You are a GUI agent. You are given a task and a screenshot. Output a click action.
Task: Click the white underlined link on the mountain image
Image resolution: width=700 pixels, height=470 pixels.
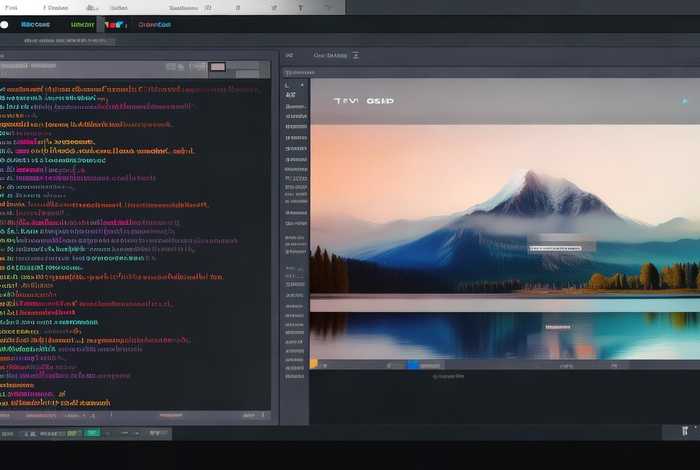(555, 248)
